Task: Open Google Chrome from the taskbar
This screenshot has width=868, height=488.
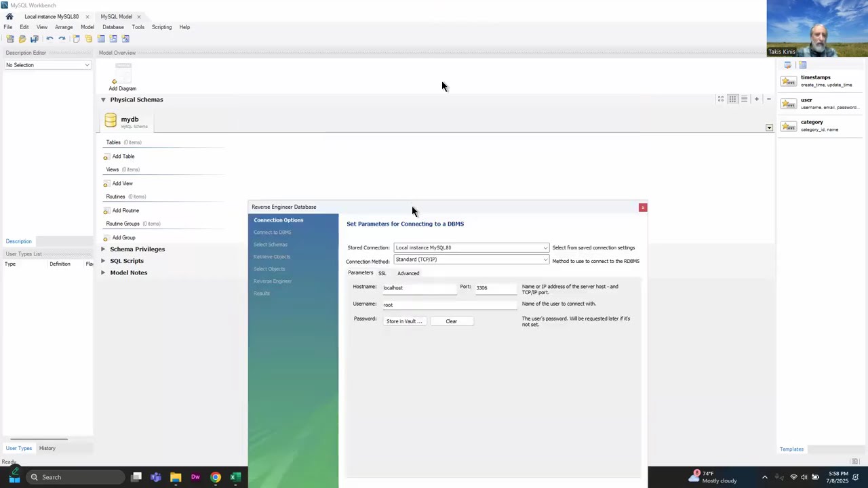Action: [x=215, y=477]
